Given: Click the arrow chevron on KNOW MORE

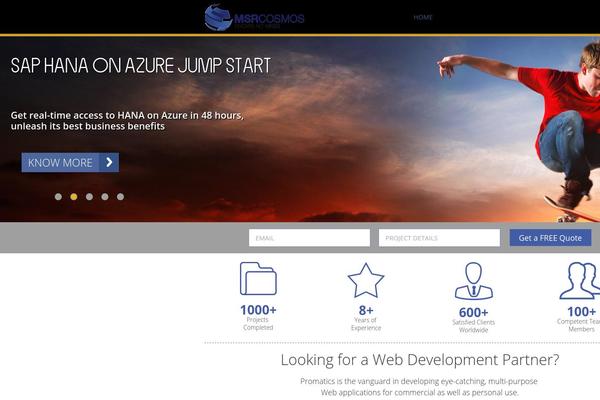Looking at the screenshot, I should (x=109, y=163).
